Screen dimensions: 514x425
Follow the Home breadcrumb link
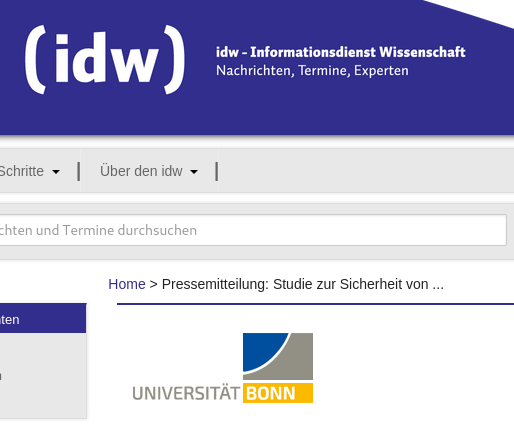[x=127, y=284]
